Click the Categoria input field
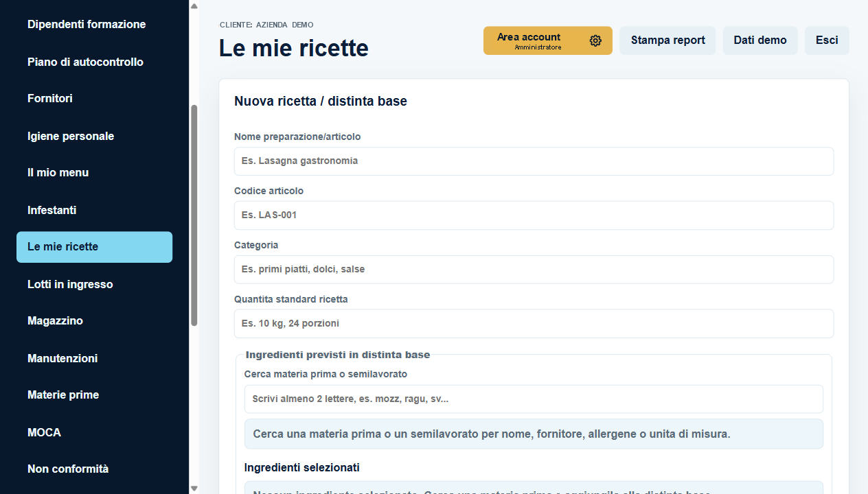The width and height of the screenshot is (868, 494). (x=534, y=270)
